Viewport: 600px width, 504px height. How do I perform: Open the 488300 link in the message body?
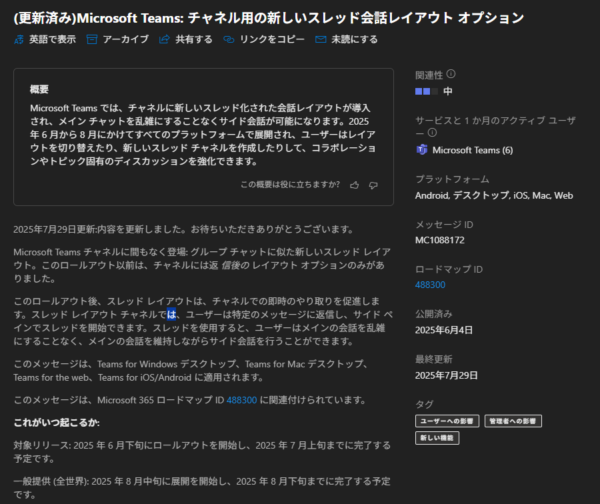tap(241, 400)
